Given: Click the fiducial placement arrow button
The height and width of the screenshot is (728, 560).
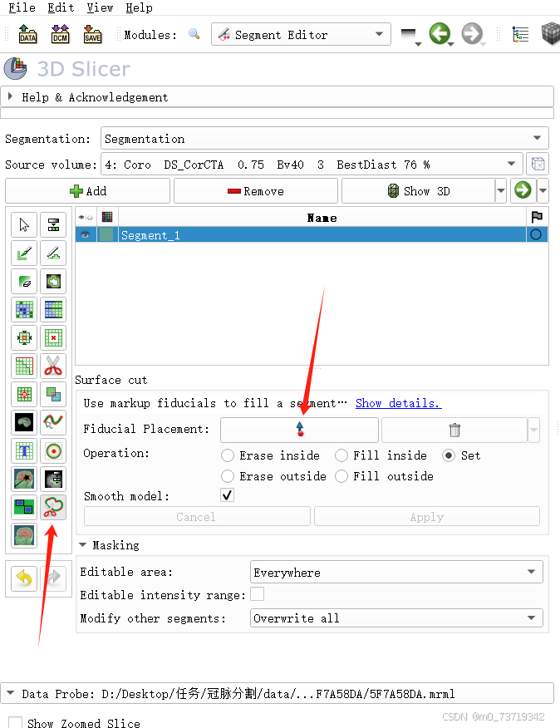Looking at the screenshot, I should coord(299,430).
